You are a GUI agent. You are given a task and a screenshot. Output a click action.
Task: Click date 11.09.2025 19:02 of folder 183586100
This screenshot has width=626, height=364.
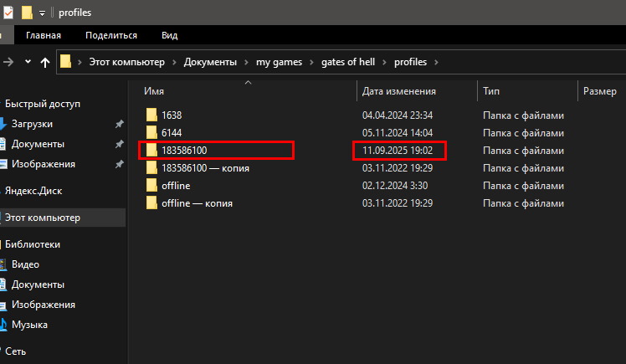(398, 151)
